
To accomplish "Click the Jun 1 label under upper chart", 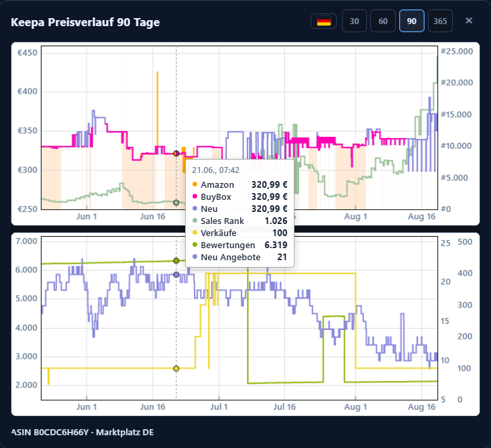I will [87, 217].
